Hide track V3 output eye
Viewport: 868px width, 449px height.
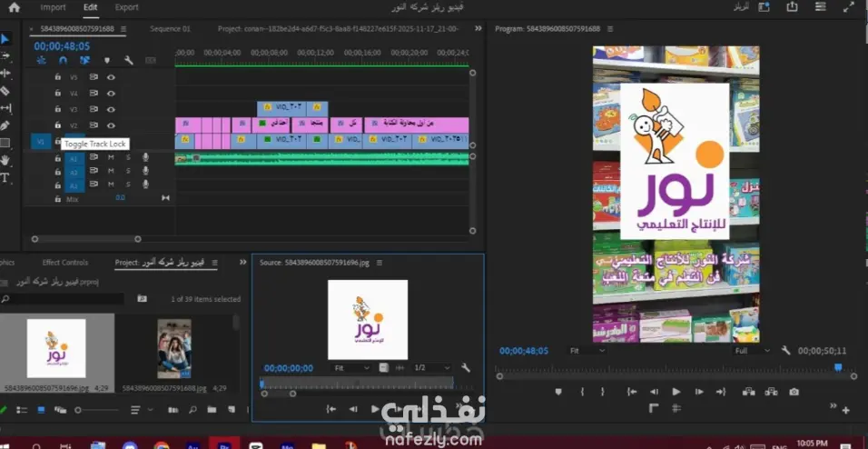point(111,109)
